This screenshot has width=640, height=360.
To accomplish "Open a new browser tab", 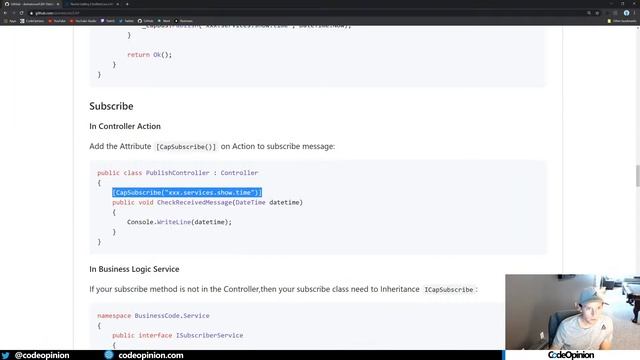I will click(127, 4).
